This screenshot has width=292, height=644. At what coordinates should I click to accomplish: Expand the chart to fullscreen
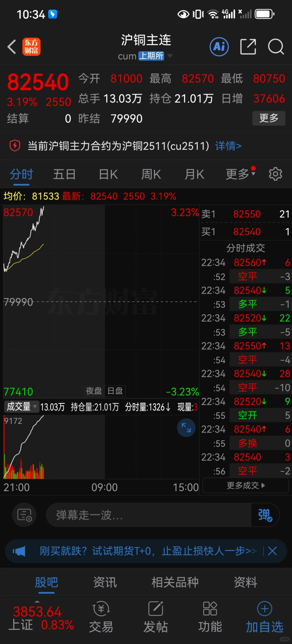186,427
